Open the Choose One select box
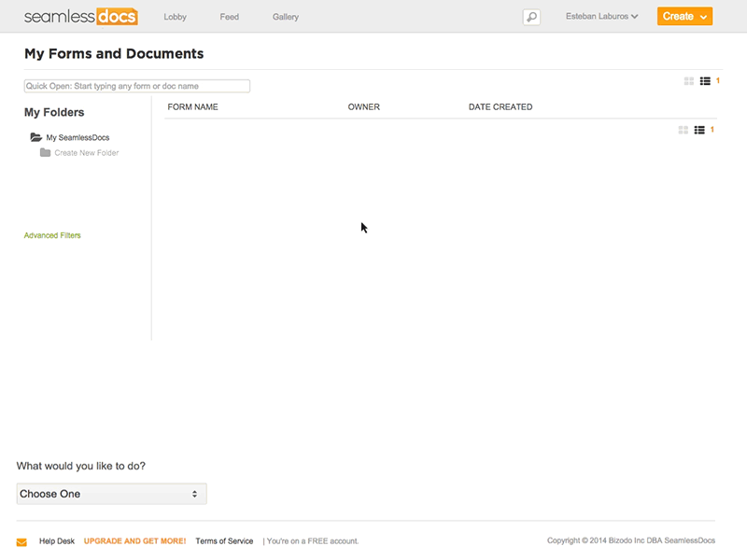Viewport: 747px width, 560px height. coord(111,494)
